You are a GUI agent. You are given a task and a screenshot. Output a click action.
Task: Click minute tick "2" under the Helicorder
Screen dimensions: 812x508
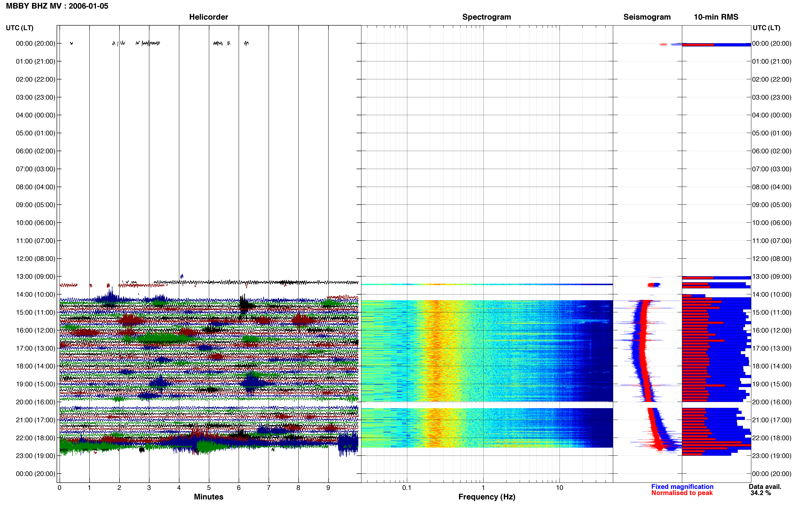click(119, 488)
